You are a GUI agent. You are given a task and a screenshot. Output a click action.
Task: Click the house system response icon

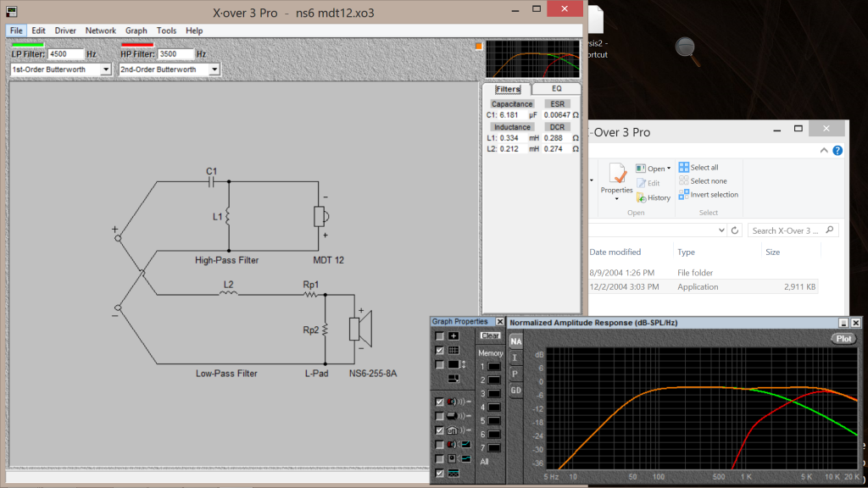(x=459, y=430)
